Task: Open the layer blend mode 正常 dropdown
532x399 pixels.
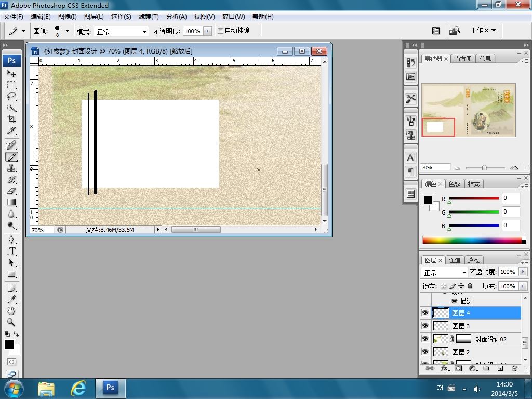Action: (x=445, y=272)
